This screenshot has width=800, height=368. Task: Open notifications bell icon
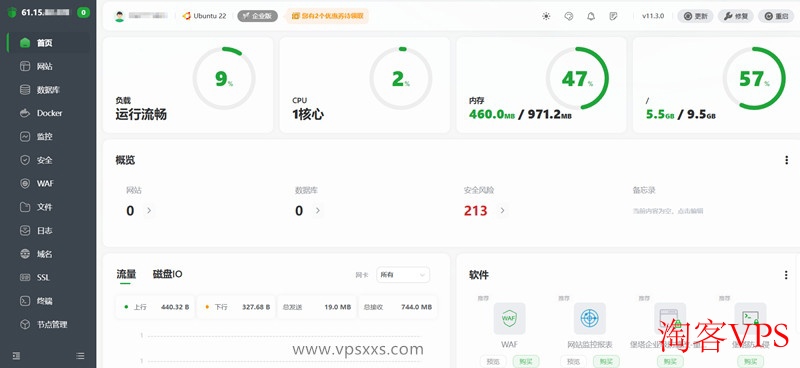click(x=591, y=16)
